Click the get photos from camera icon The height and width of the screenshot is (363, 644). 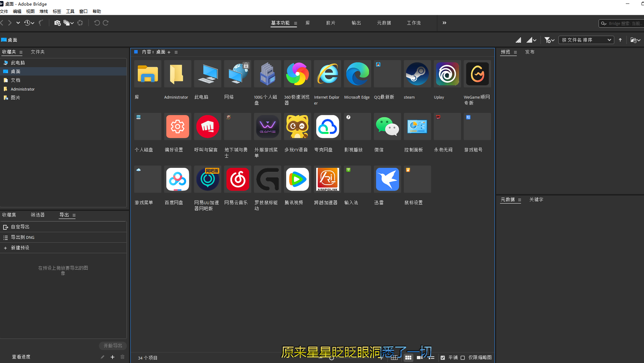click(57, 23)
